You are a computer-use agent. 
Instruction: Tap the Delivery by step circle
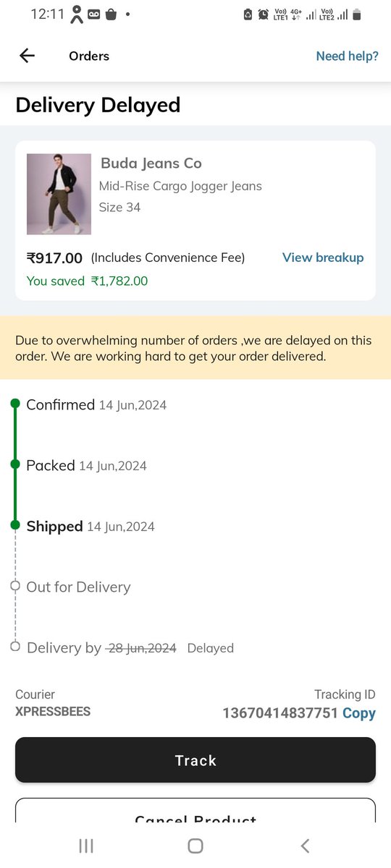pos(15,647)
